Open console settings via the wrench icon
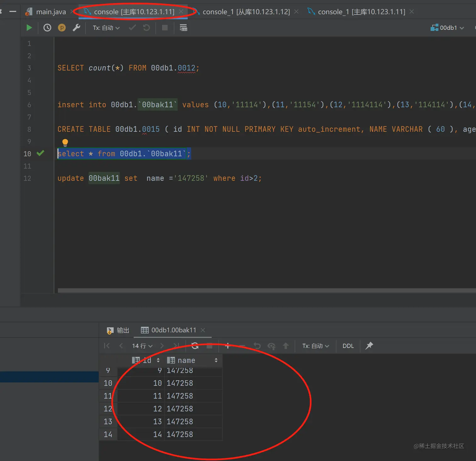 (76, 28)
